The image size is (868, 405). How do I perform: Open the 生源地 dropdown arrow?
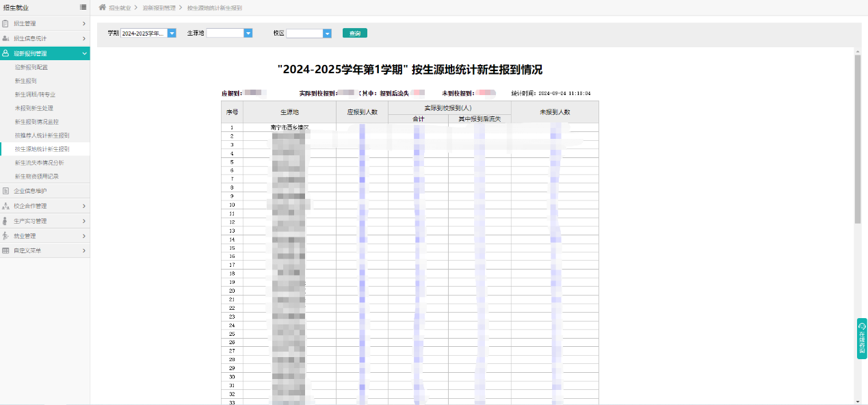pyautogui.click(x=248, y=33)
